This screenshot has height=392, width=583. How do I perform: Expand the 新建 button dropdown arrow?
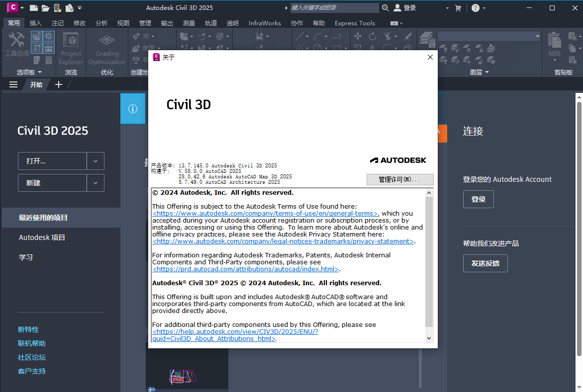click(x=96, y=183)
